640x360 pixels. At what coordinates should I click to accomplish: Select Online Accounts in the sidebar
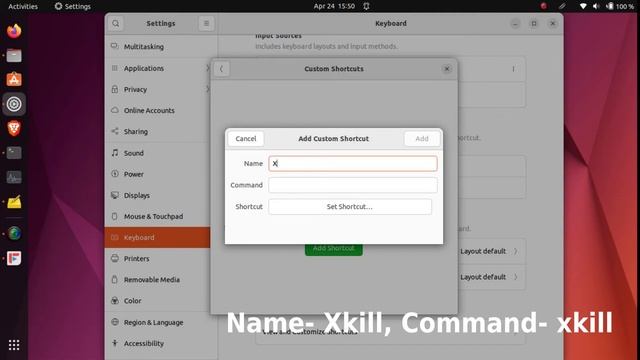pyautogui.click(x=158, y=111)
